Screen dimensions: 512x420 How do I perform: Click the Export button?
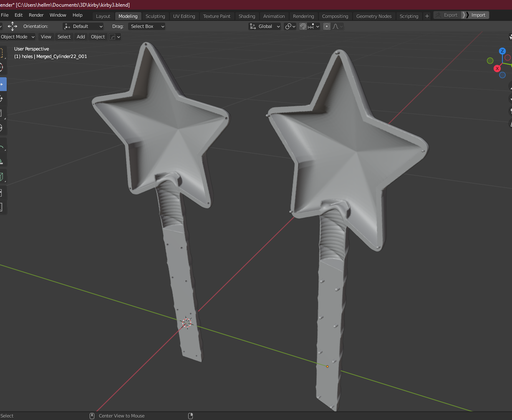(447, 15)
